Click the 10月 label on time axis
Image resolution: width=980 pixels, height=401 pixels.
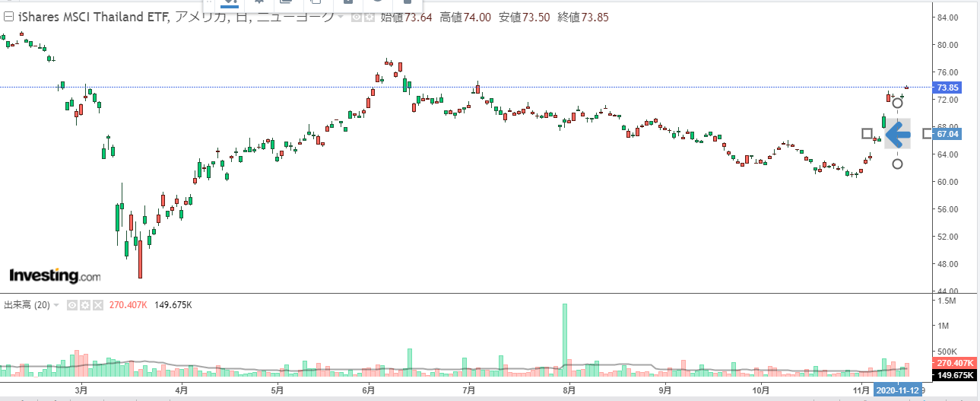coord(762,390)
